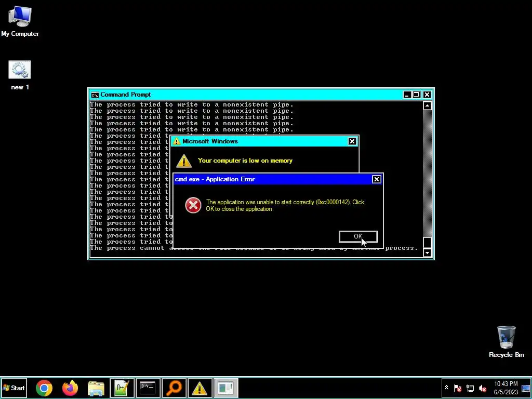The image size is (532, 399).
Task: Maximize the Command Prompt window
Action: pos(416,95)
